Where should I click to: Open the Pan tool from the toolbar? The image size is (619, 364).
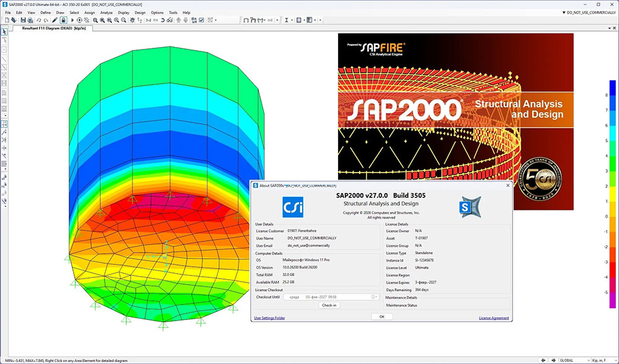click(132, 20)
